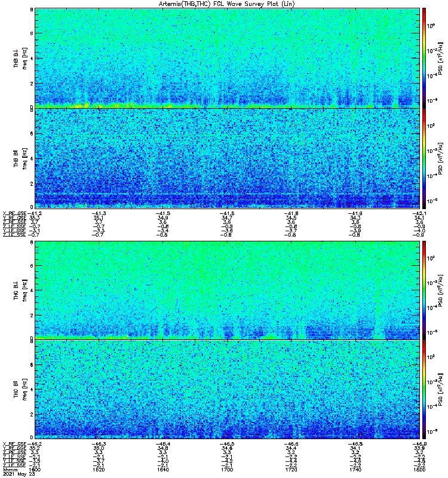Click the THC X_RE_GSE value '-46.5'
The width and height of the screenshot is (448, 478).
click(227, 444)
